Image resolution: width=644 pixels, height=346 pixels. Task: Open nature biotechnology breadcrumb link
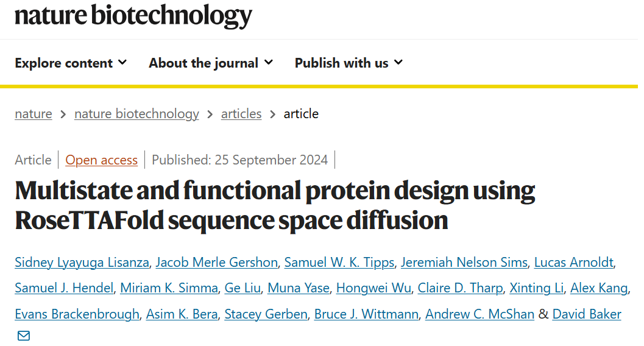(x=136, y=114)
